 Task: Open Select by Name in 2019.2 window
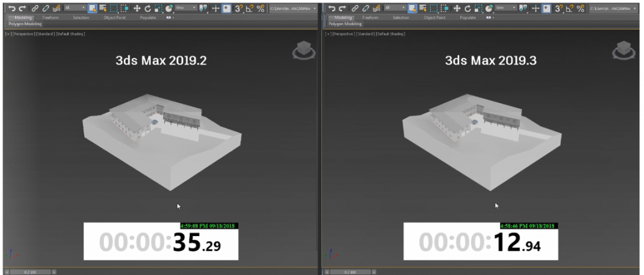[103, 8]
